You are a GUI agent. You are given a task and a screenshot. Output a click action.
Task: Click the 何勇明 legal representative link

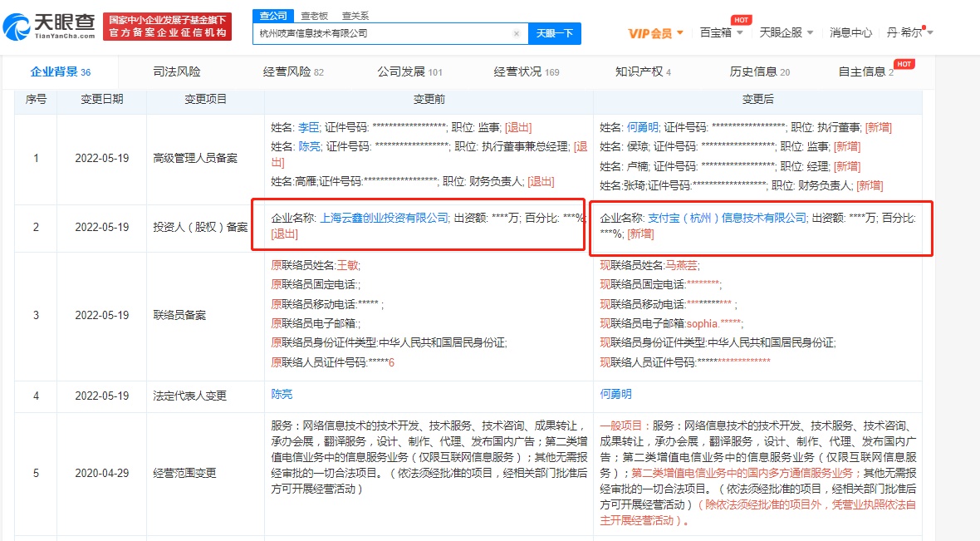(616, 394)
